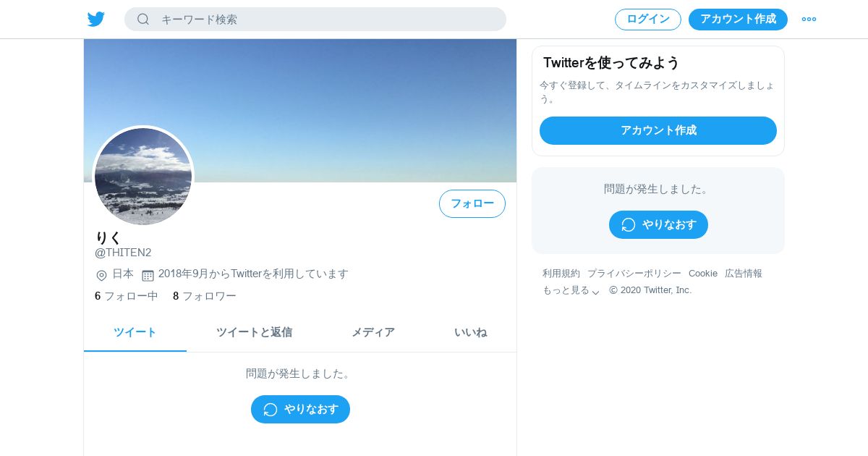Screen dimensions: 868x456
Task: Select the ツイート tab
Action: [135, 332]
